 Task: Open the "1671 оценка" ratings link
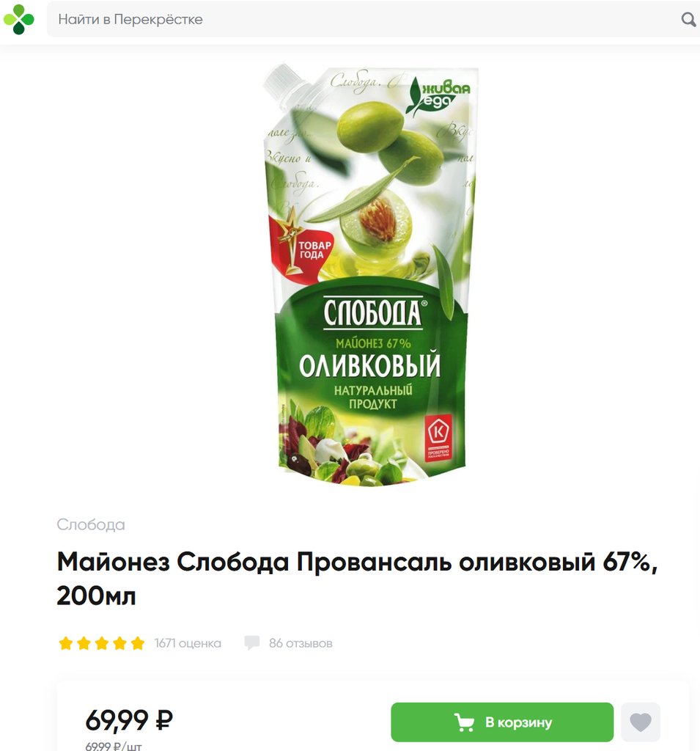188,642
